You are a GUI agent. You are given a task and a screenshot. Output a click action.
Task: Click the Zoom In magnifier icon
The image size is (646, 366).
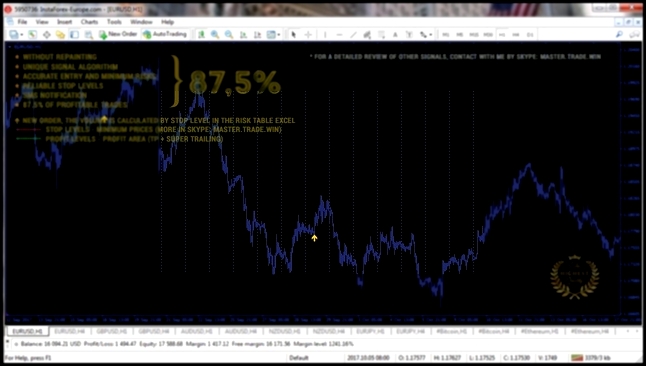pos(215,35)
